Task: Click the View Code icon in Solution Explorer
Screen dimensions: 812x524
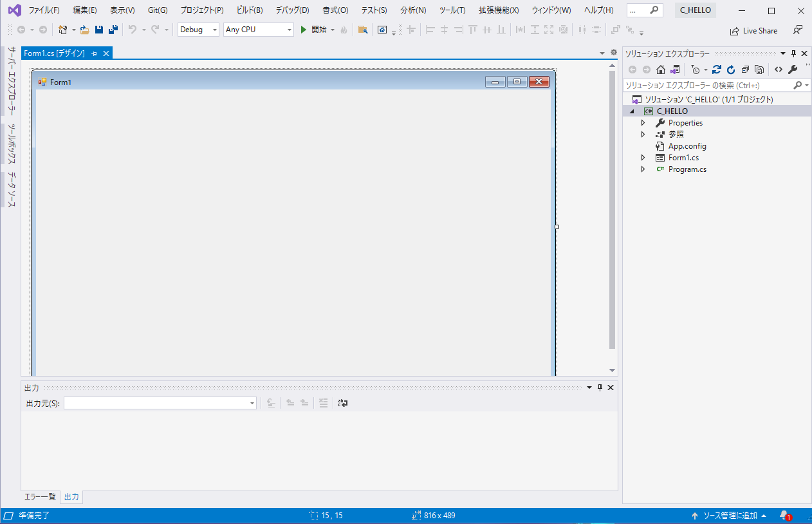Action: click(x=779, y=70)
